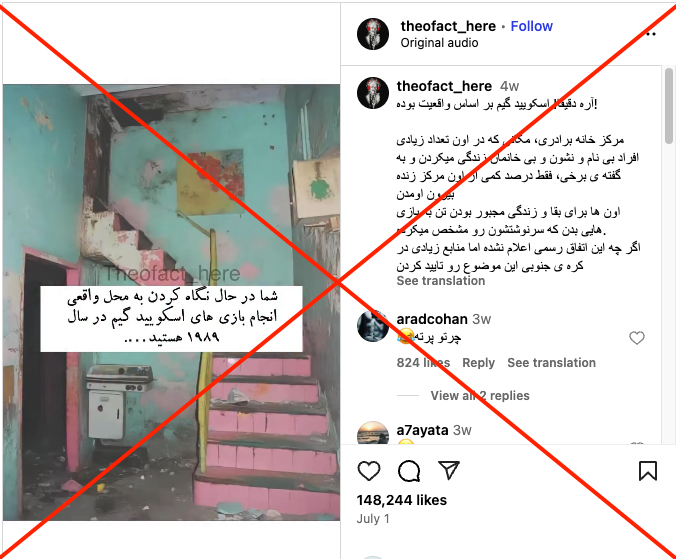Open theofact_here username in caption
The image size is (676, 559).
[x=444, y=86]
